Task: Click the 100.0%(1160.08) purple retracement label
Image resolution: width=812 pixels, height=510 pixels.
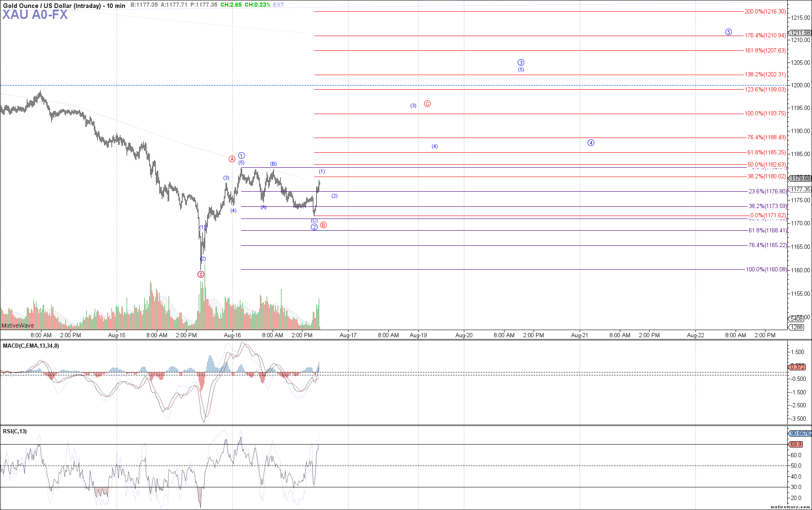Action: pyautogui.click(x=766, y=269)
